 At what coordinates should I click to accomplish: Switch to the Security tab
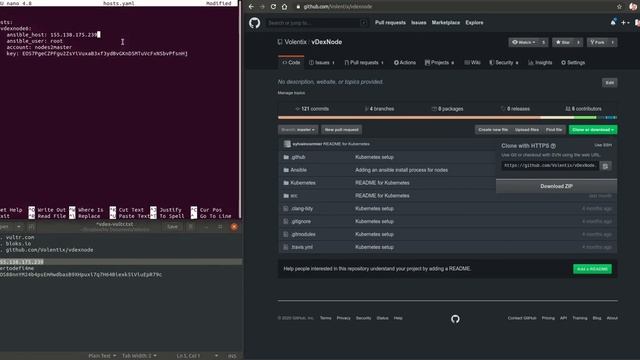[x=504, y=62]
